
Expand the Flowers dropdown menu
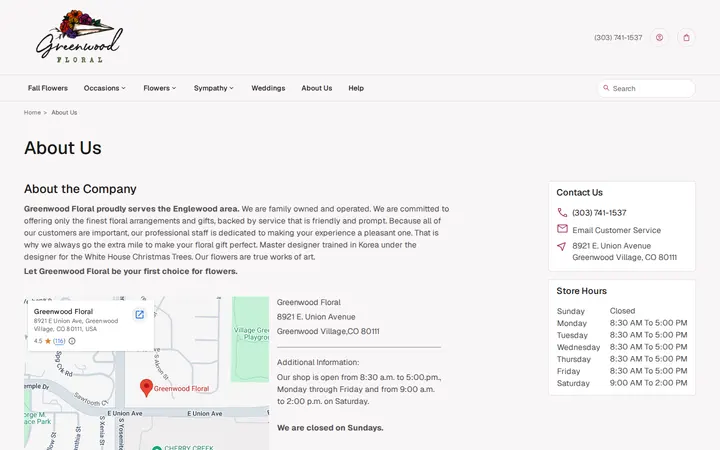click(160, 88)
